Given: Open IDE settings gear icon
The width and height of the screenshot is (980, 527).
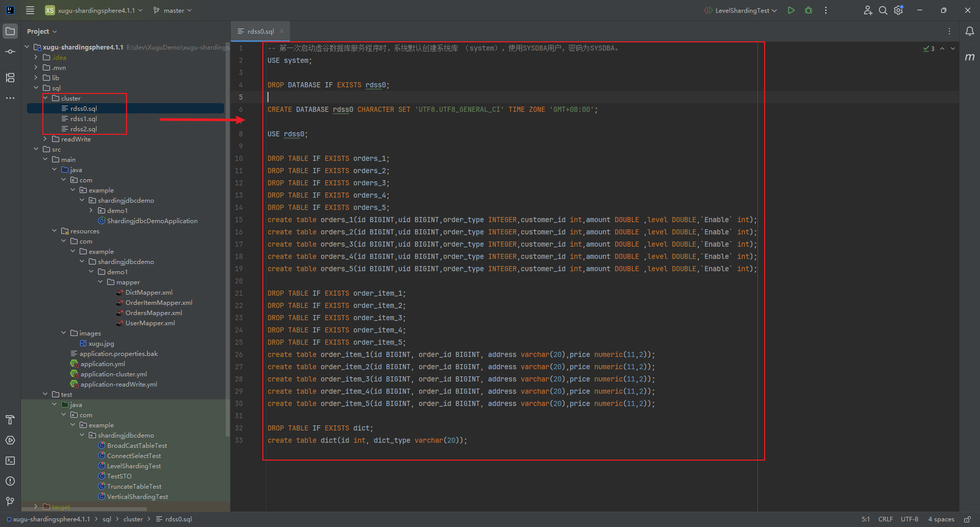Looking at the screenshot, I should (x=898, y=10).
